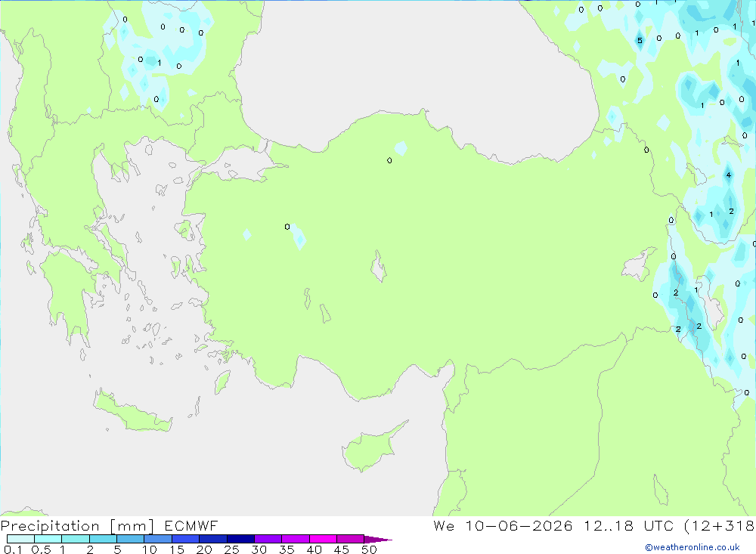Click the '(12+318' forecast offset text

coord(720,525)
